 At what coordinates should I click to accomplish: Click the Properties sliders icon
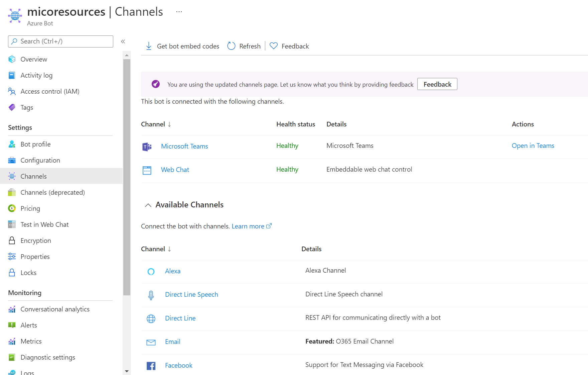pyautogui.click(x=12, y=257)
